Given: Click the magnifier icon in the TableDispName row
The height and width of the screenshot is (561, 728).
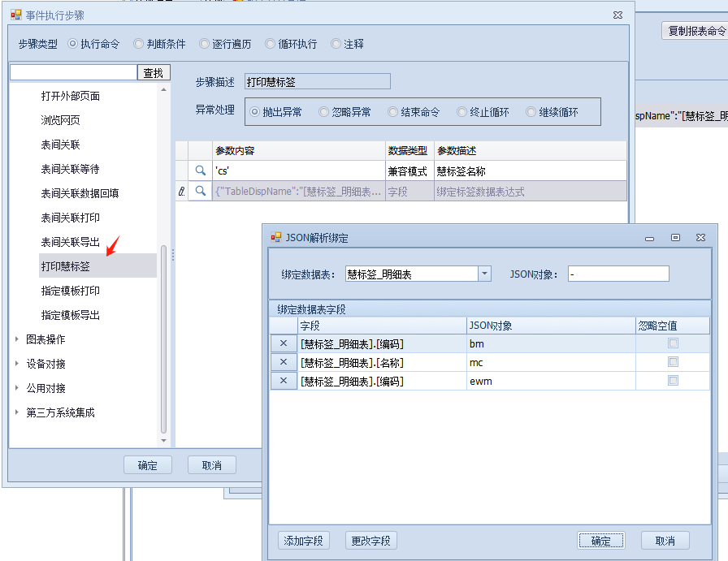Looking at the screenshot, I should click(200, 191).
